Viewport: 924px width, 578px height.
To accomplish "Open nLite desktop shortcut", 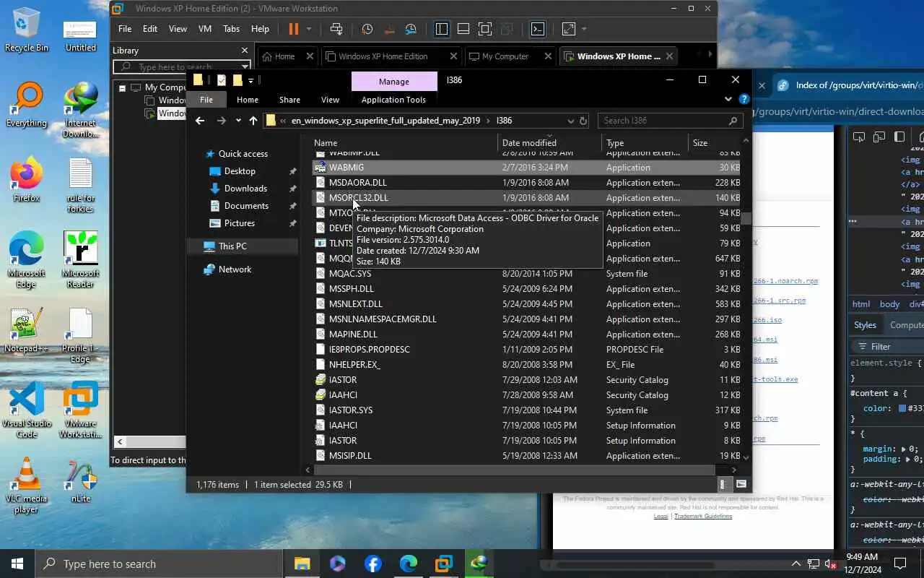I will (81, 481).
